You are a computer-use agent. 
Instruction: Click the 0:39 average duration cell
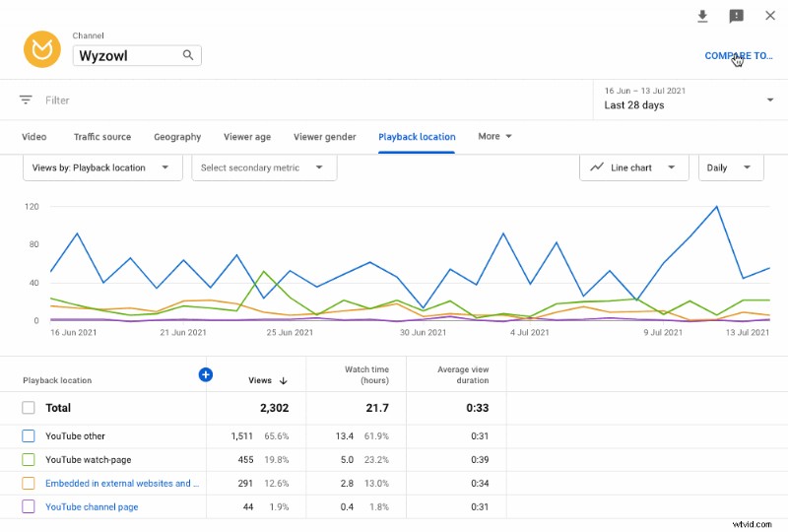click(x=480, y=460)
